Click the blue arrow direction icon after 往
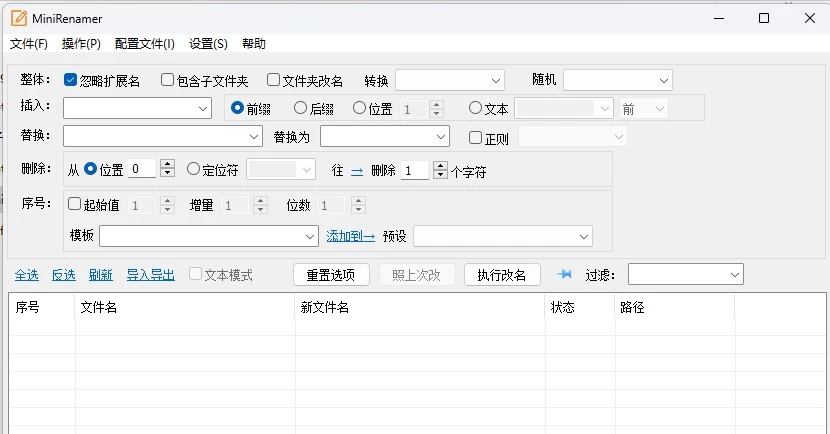Screen dimensions: 830x434 coord(357,171)
